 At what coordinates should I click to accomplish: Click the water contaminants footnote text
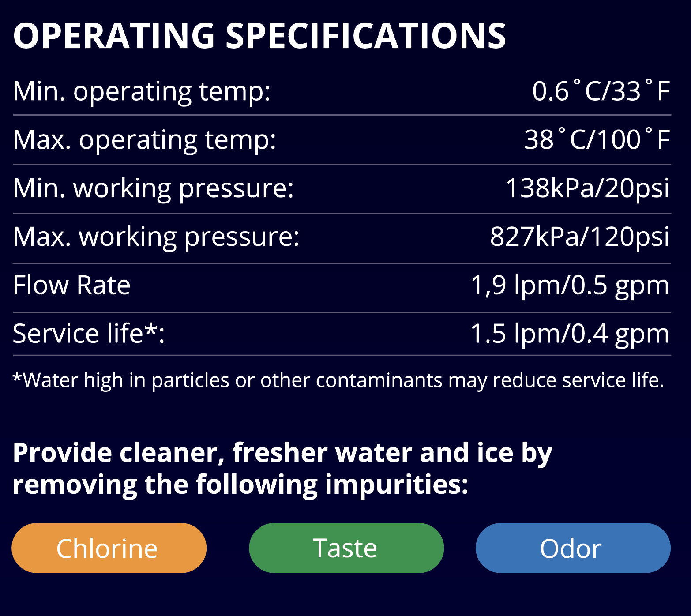[338, 380]
